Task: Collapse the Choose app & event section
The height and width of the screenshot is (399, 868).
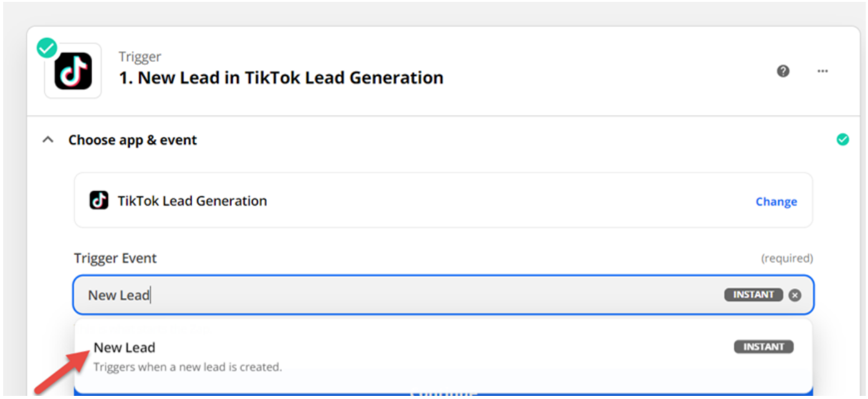Action: pos(47,140)
